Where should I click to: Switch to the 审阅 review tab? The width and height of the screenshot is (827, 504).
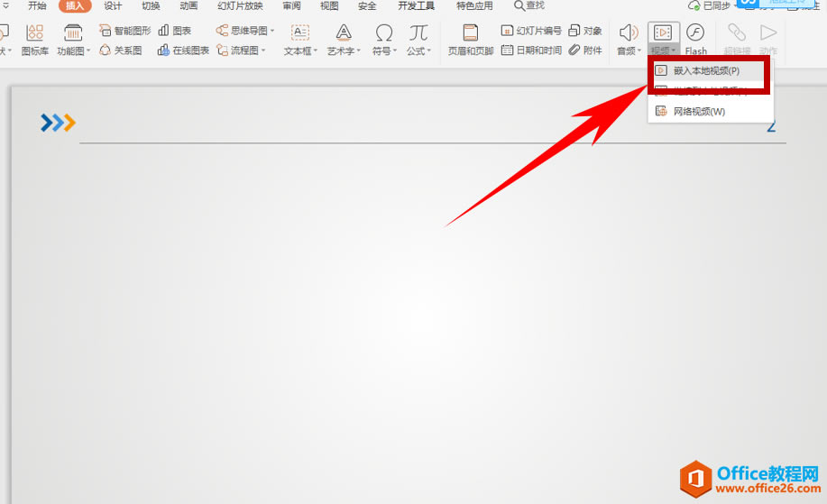point(291,5)
